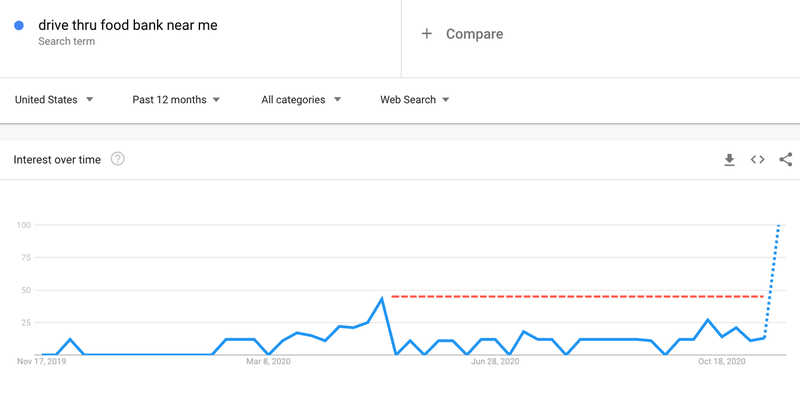The image size is (800, 413).
Task: Click the Interest over time heading
Action: tap(57, 160)
